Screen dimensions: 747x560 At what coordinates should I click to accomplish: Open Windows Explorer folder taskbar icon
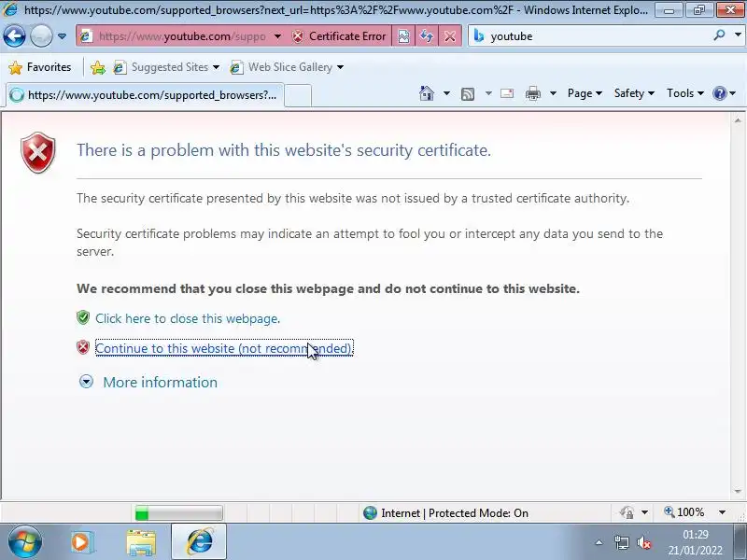tap(141, 542)
